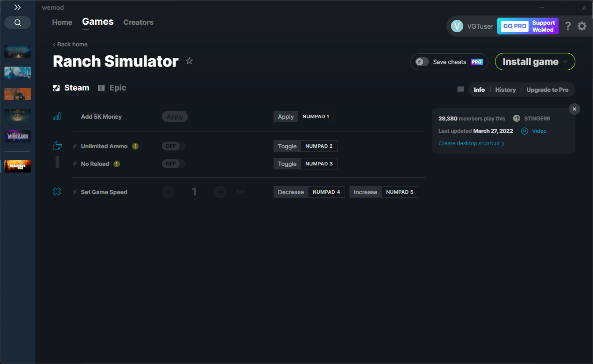Open the Elden Ring thumbnail in the sidebar
593x364 pixels.
18,115
